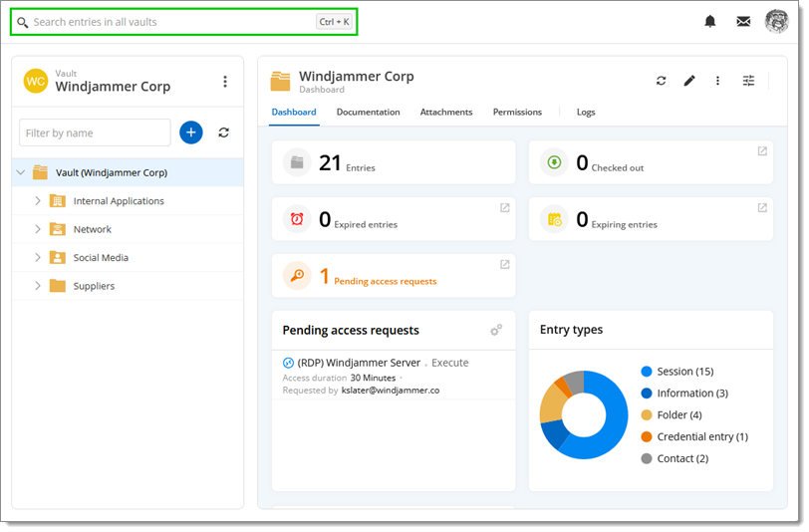The height and width of the screenshot is (532, 809).
Task: Click the Filter by name field
Action: click(96, 133)
